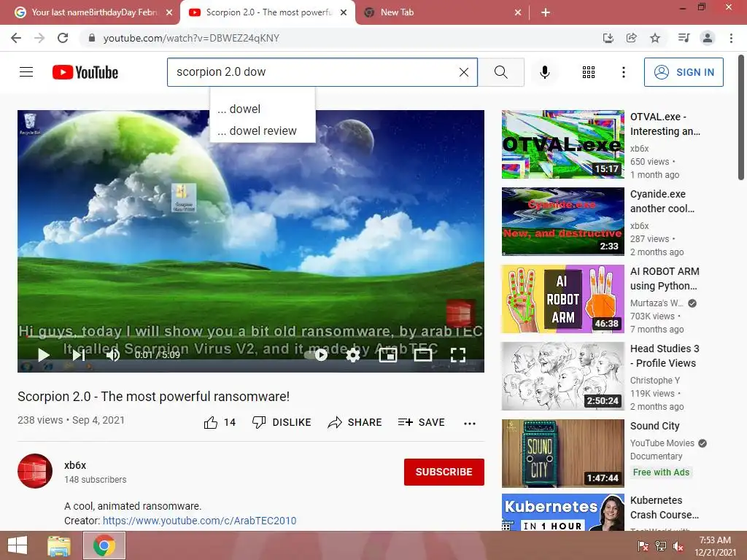Click 'Free with Ads' badge
Image resolution: width=747 pixels, height=560 pixels.
(661, 472)
